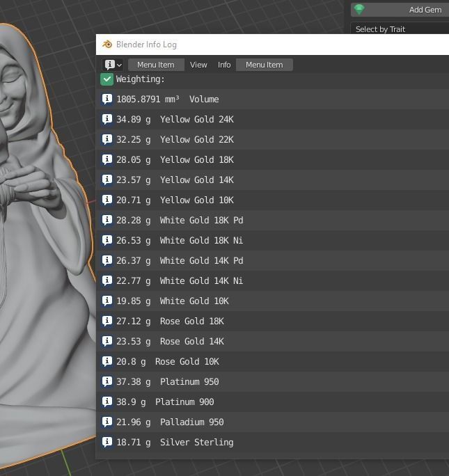Select the 1805.8791 mm³ Volume entry
The width and height of the screenshot is (449, 476).
click(272, 100)
